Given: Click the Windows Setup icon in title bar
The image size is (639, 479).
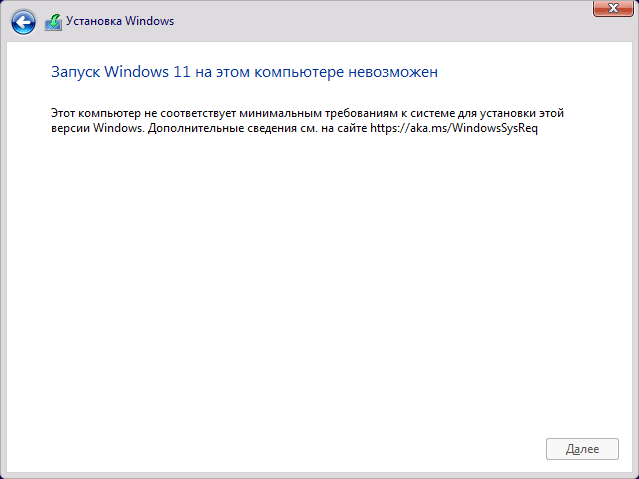Looking at the screenshot, I should (x=53, y=21).
